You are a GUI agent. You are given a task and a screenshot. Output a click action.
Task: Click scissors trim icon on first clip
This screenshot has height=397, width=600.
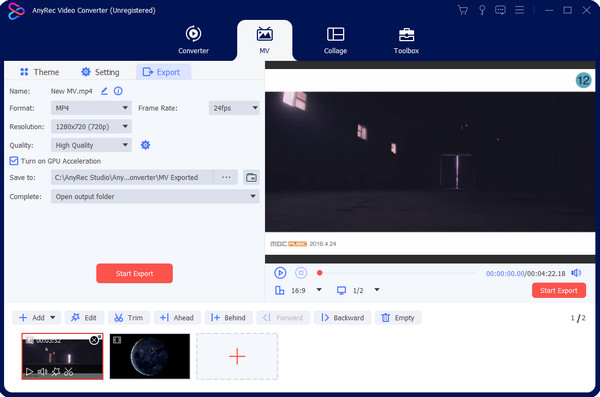[68, 371]
